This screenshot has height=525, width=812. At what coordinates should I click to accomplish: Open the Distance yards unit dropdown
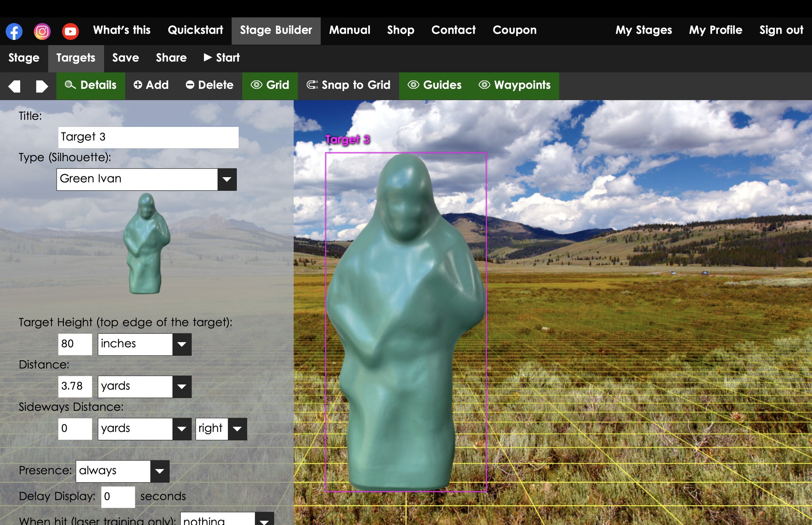coord(144,387)
